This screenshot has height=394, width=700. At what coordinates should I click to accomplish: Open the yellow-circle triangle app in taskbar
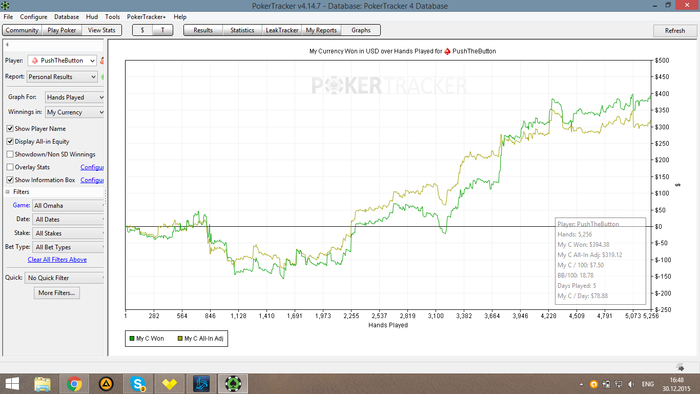pyautogui.click(x=106, y=384)
